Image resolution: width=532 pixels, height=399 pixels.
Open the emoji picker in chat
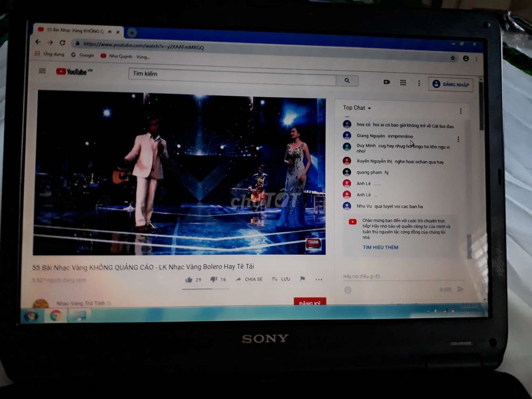(348, 290)
